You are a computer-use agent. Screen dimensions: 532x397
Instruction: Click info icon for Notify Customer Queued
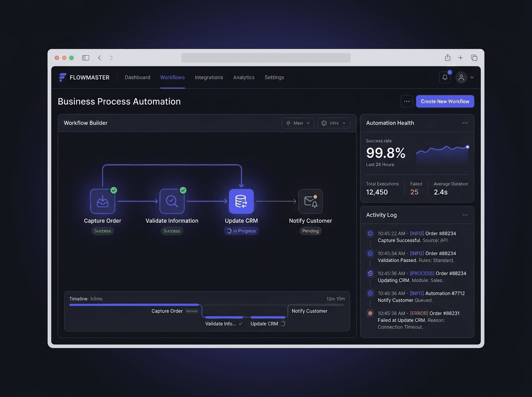[x=370, y=293]
